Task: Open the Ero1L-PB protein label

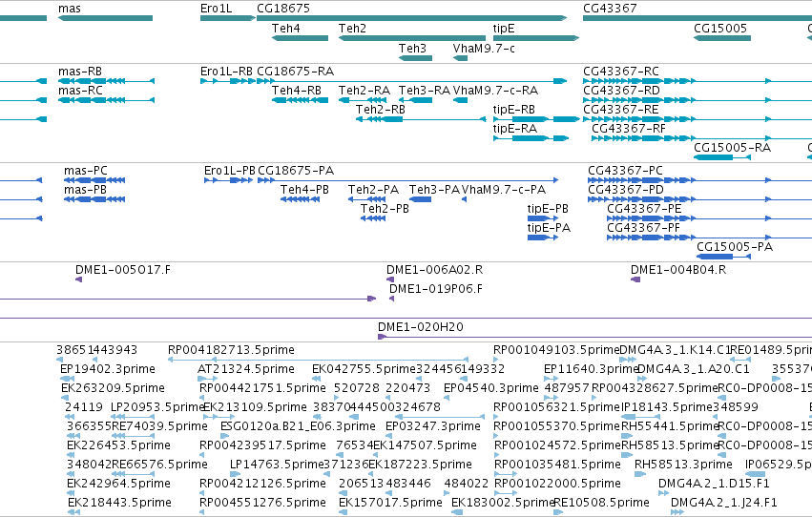Action: point(229,171)
